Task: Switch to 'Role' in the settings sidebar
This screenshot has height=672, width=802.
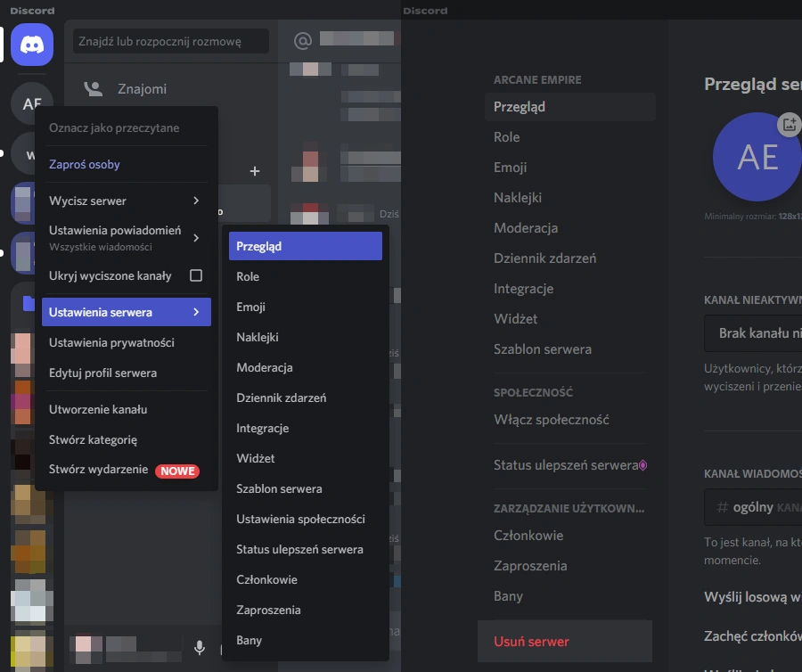Action: [x=569, y=137]
